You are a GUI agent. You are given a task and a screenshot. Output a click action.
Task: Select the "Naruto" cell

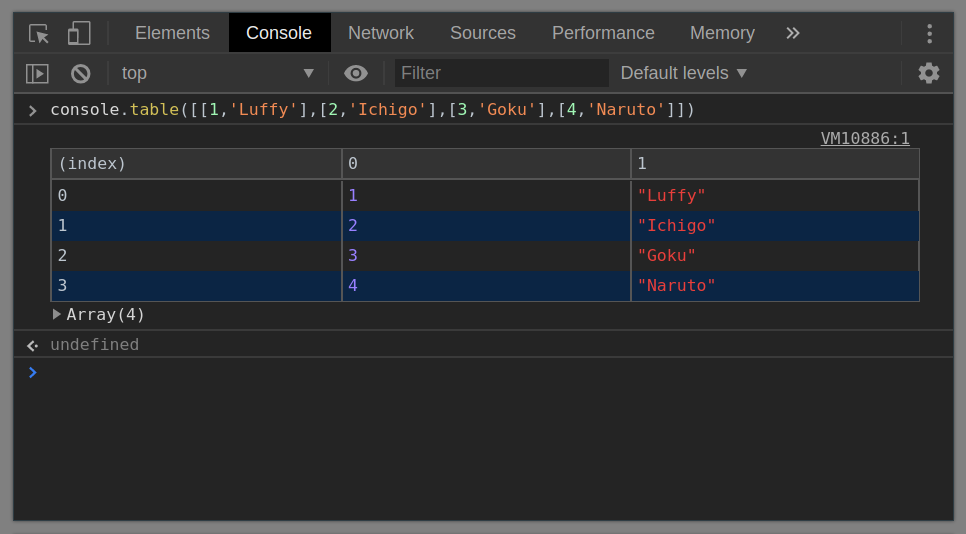click(x=775, y=286)
